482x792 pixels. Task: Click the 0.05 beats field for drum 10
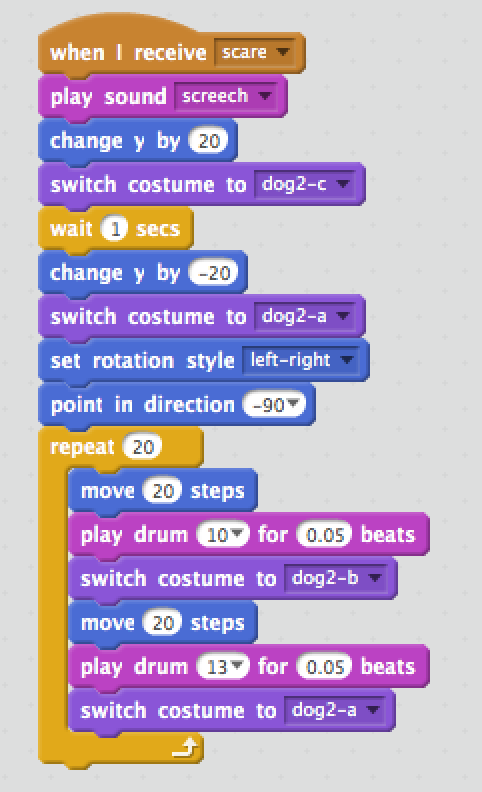(x=324, y=534)
